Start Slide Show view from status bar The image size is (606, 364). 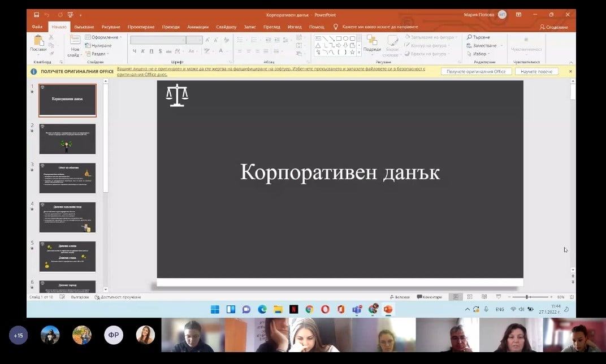point(499,297)
